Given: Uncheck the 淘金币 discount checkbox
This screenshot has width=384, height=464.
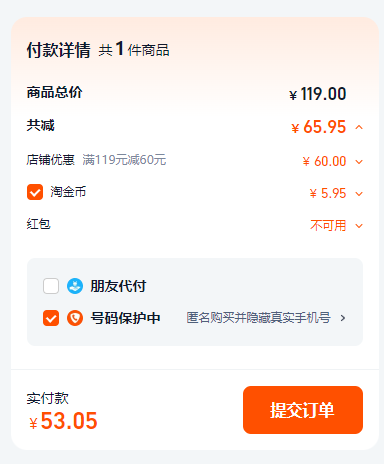Looking at the screenshot, I should (x=35, y=192).
